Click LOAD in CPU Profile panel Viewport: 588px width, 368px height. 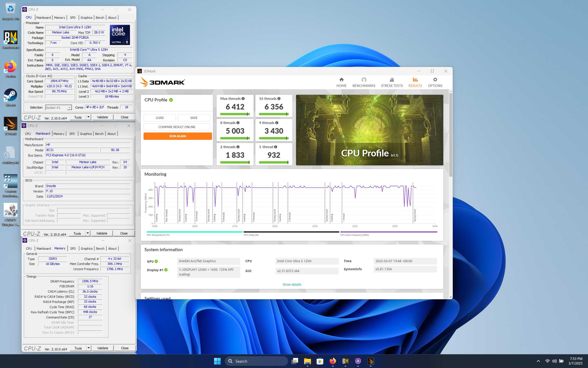point(160,118)
